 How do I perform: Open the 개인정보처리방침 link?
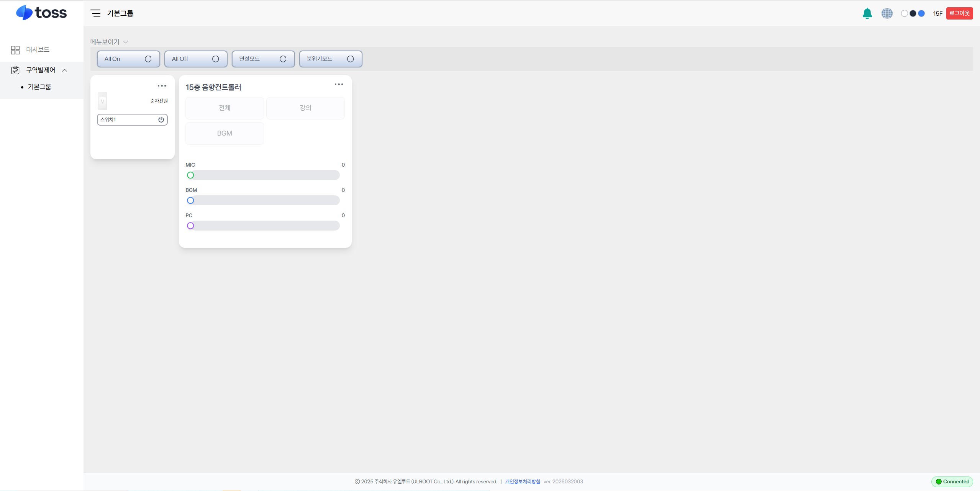tap(523, 481)
